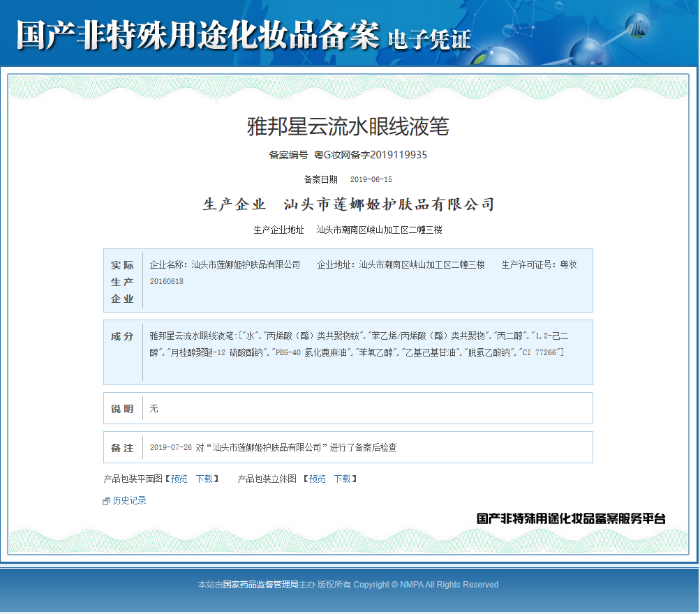Select the 备注 section label

[x=122, y=448]
